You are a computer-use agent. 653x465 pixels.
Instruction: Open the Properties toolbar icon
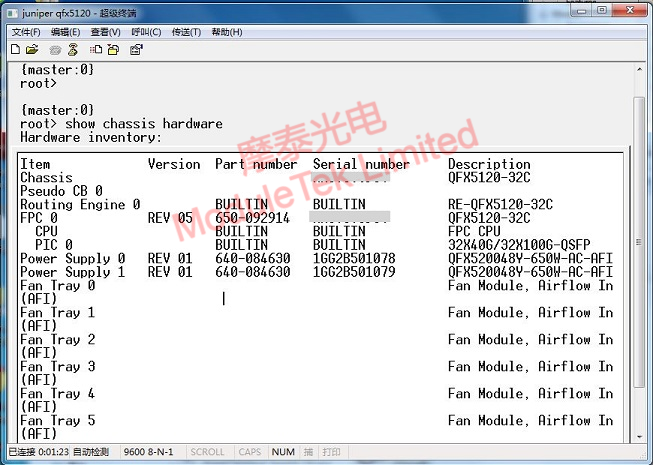(136, 49)
